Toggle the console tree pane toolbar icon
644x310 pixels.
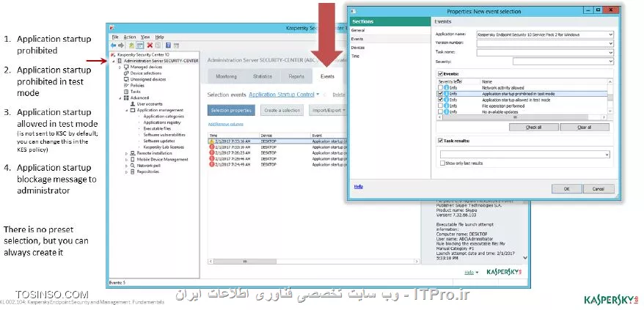(x=139, y=45)
